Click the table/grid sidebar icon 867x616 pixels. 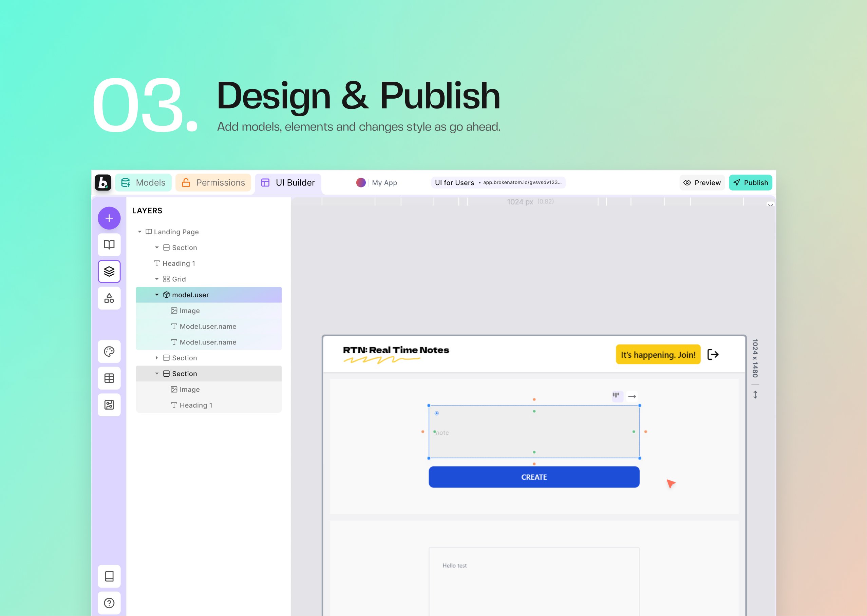point(109,378)
